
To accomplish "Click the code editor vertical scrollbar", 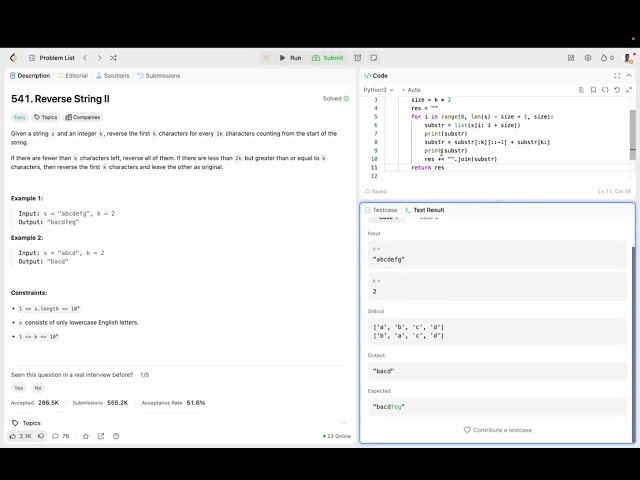I will [x=633, y=133].
